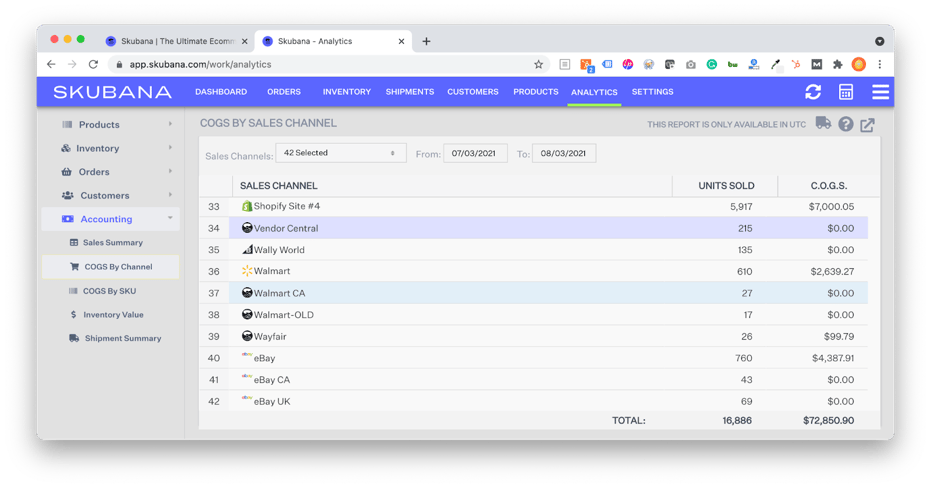Click the Grammarly extension icon
Image resolution: width=931 pixels, height=488 pixels.
[711, 64]
